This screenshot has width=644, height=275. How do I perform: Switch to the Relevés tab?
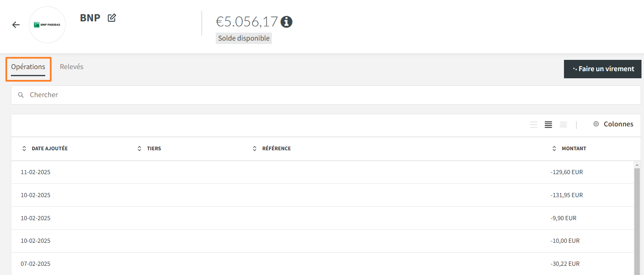coord(72,67)
